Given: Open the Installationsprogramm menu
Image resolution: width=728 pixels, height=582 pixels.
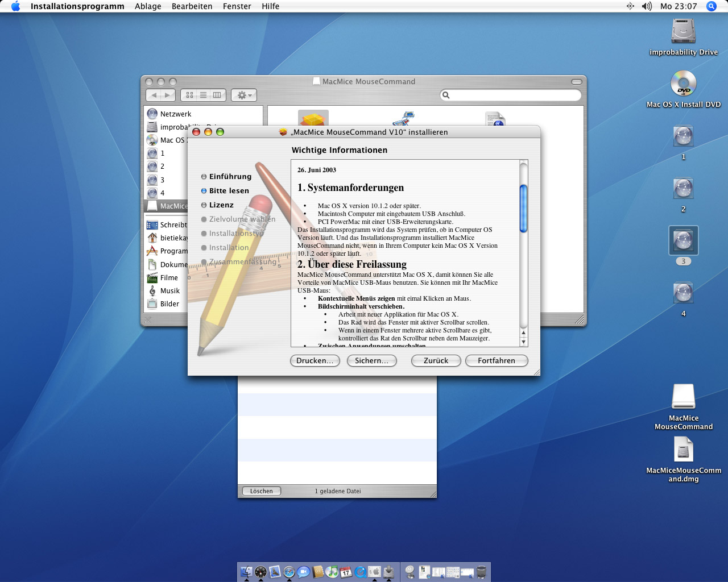Looking at the screenshot, I should 77,6.
